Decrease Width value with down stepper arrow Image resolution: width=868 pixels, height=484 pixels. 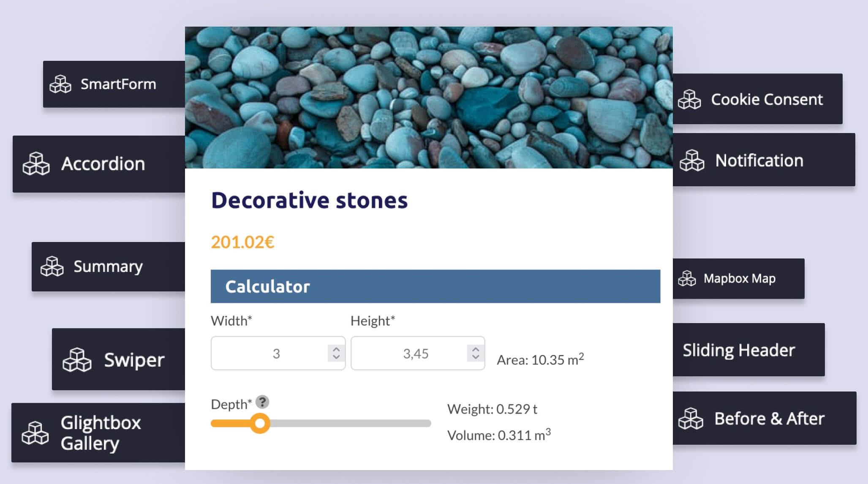pyautogui.click(x=336, y=357)
